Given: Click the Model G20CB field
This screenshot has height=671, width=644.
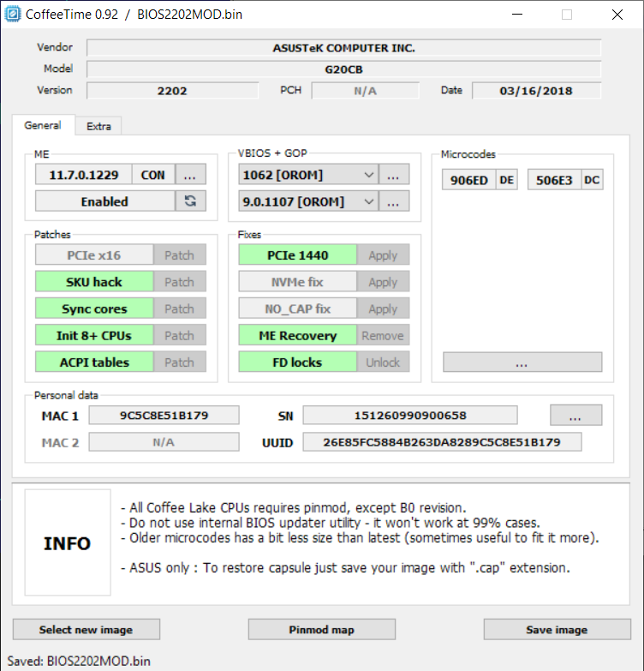Looking at the screenshot, I should click(343, 69).
